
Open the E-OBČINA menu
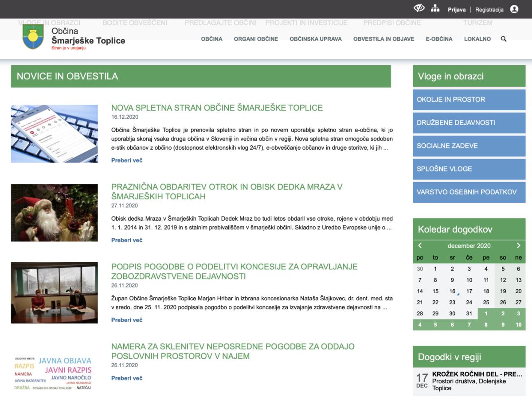[x=439, y=39]
